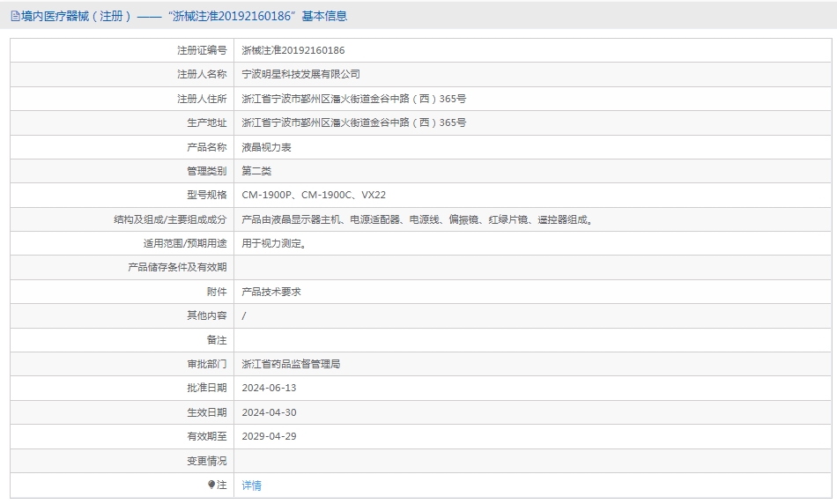Viewport: 837px width, 504px height.
Task: Click attachment value 产品技术要求
Action: (271, 292)
